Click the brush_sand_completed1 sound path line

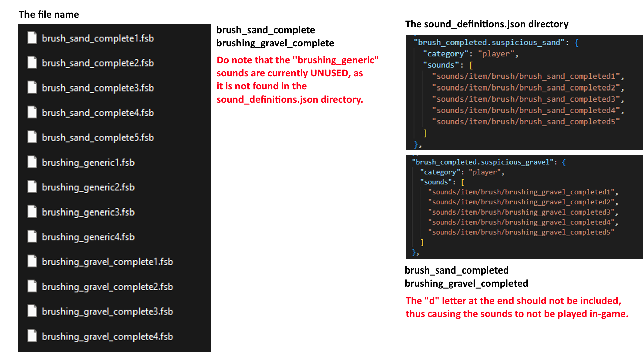click(527, 76)
